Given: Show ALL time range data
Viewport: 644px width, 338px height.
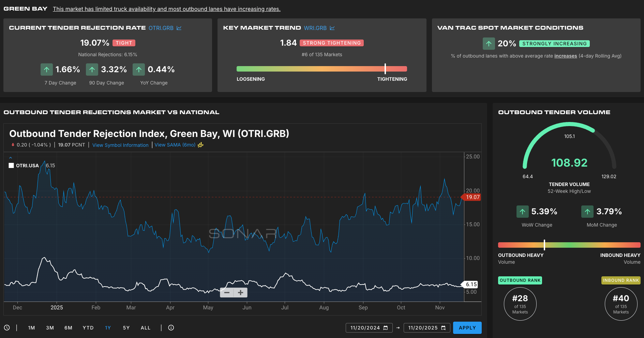Looking at the screenshot, I should coord(146,328).
